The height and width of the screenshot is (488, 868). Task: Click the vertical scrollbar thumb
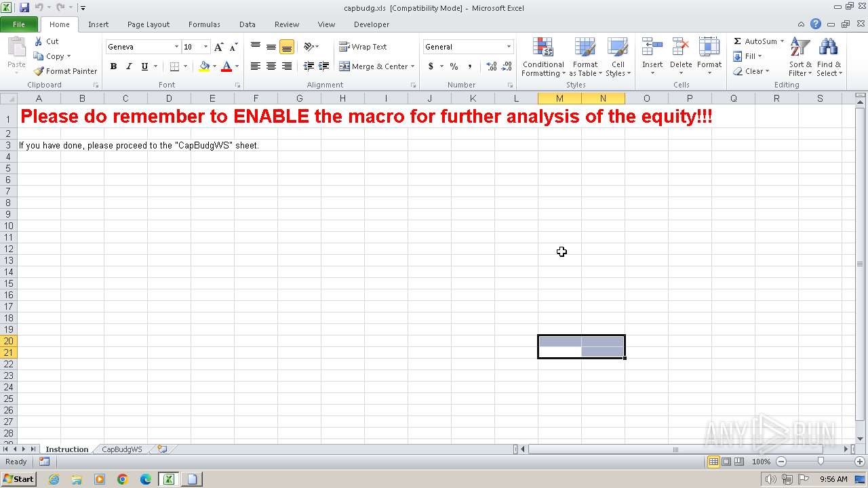tap(860, 264)
